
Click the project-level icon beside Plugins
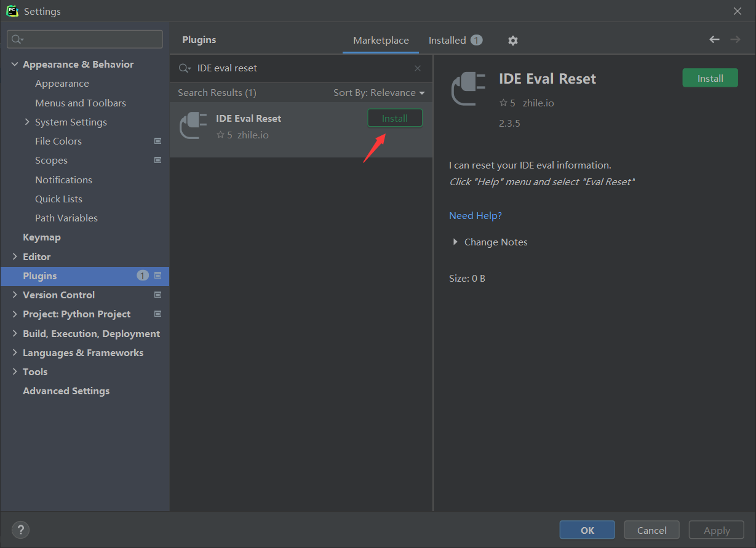point(157,276)
